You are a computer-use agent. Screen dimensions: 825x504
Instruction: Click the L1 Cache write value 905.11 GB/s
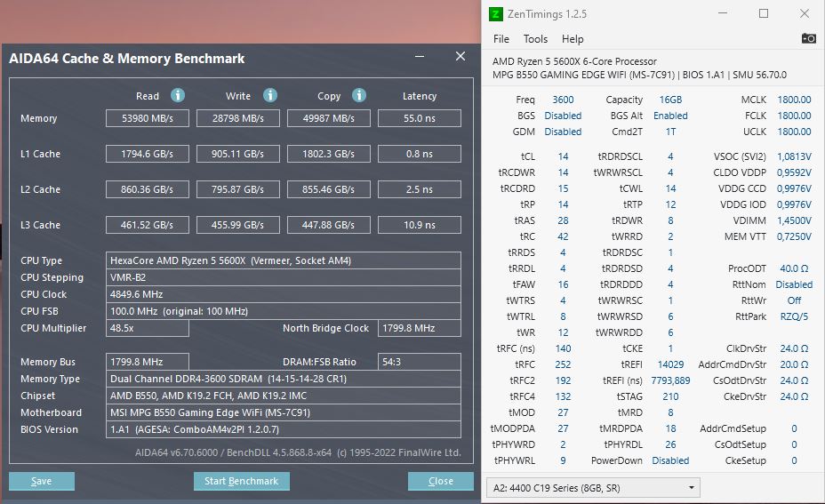click(x=238, y=154)
